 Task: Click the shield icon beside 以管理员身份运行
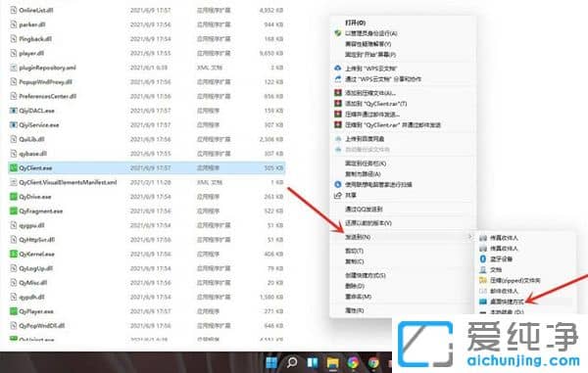click(x=338, y=33)
